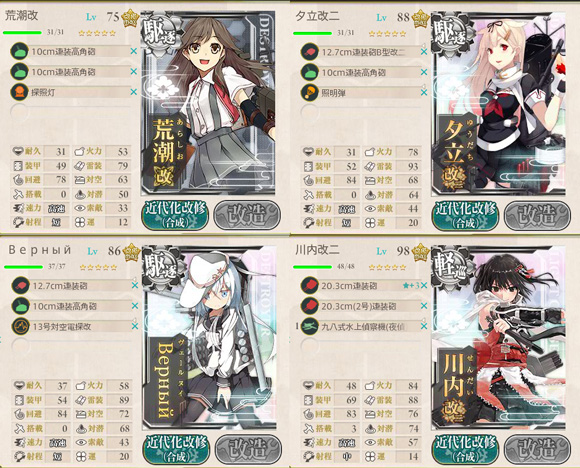The height and width of the screenshot is (468, 580).
Task: Click the red 12.7cm連装砲B型改二 gun icon
Action: pos(310,52)
